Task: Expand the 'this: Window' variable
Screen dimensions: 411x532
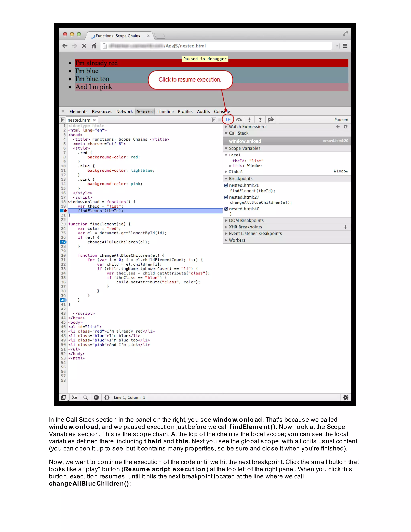Action: (230, 166)
